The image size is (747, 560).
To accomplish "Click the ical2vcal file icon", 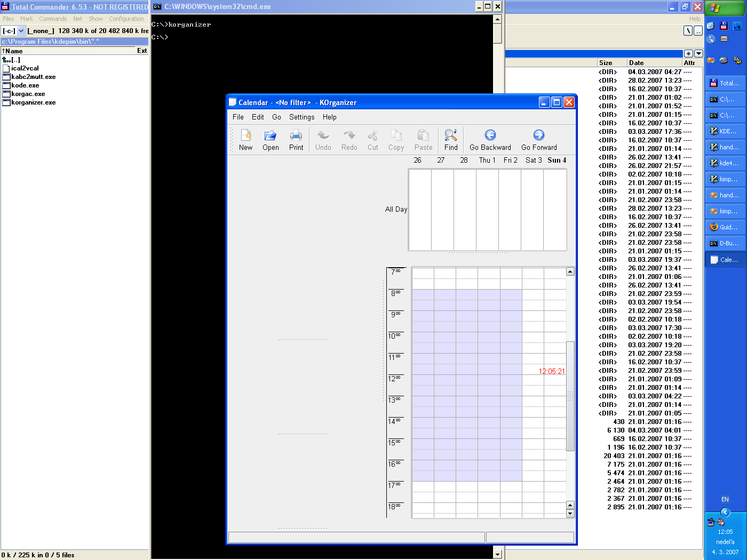I will [x=6, y=68].
